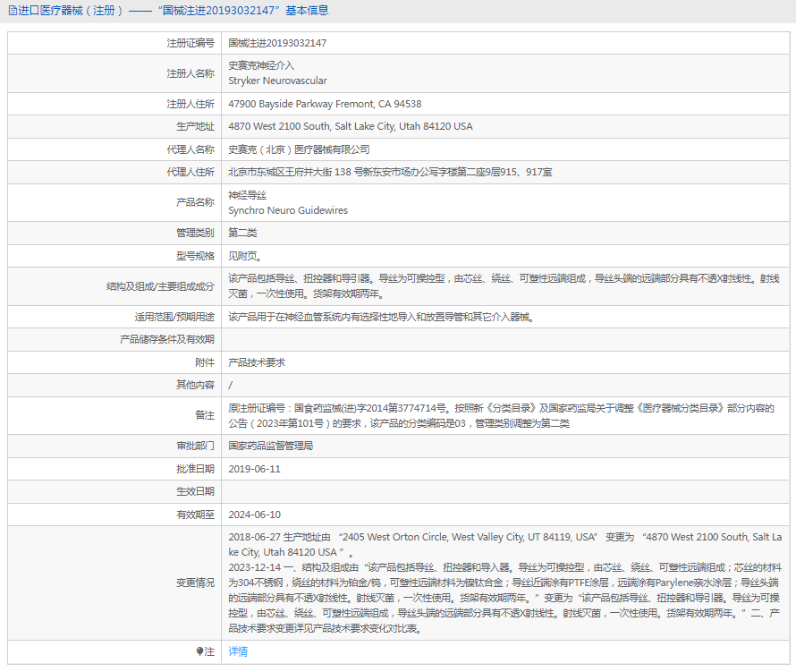Select the 结构及组成/主要组成成分 label
This screenshot has width=796, height=672.
160,286
